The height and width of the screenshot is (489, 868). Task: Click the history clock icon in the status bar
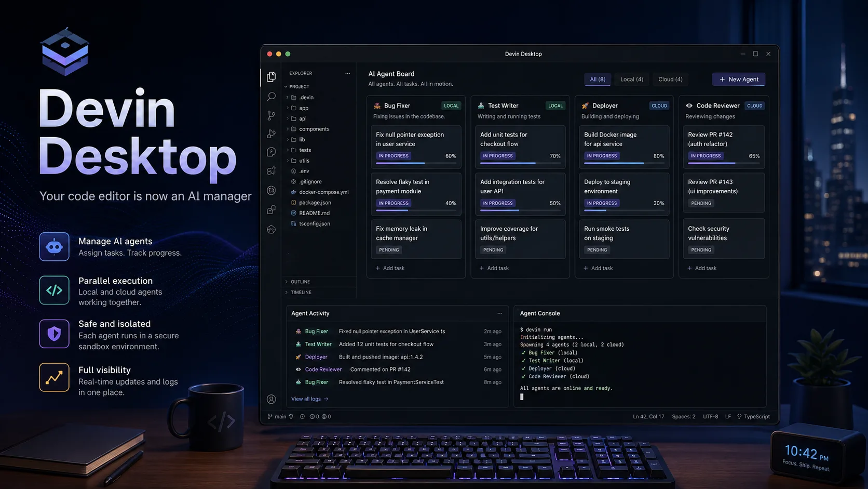tap(302, 417)
